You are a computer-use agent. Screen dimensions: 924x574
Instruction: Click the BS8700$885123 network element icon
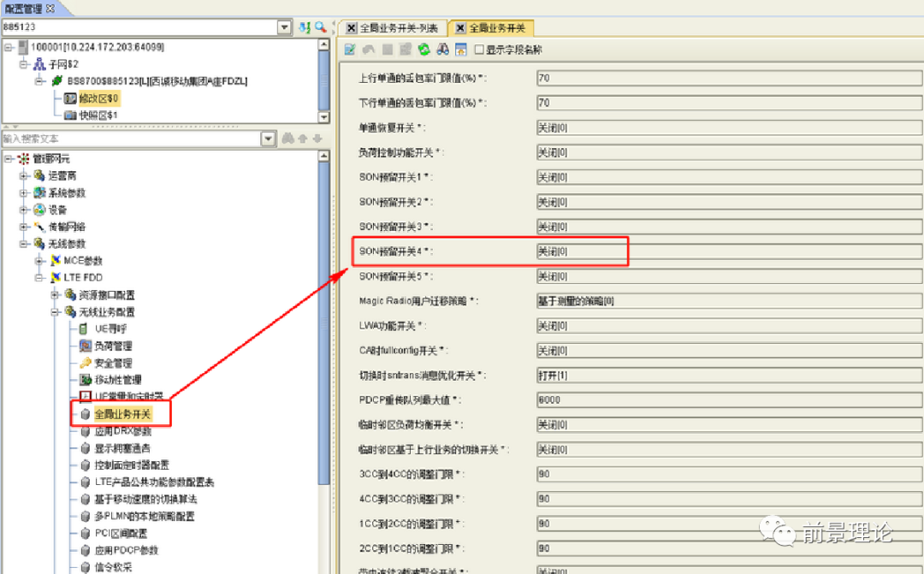(57, 81)
